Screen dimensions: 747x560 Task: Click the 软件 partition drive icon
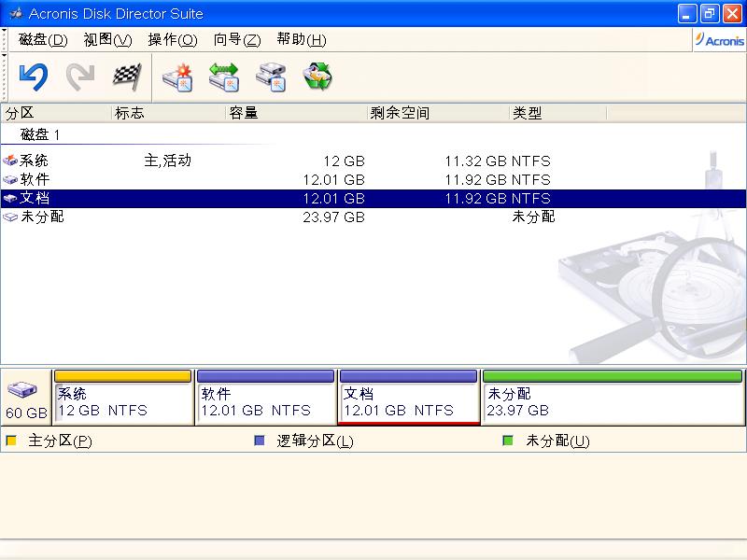pos(10,179)
